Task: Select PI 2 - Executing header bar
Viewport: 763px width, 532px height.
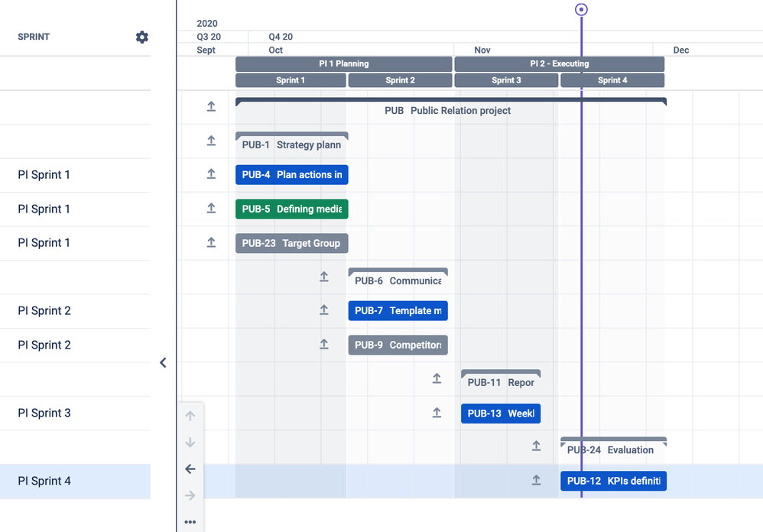Action: [x=559, y=63]
